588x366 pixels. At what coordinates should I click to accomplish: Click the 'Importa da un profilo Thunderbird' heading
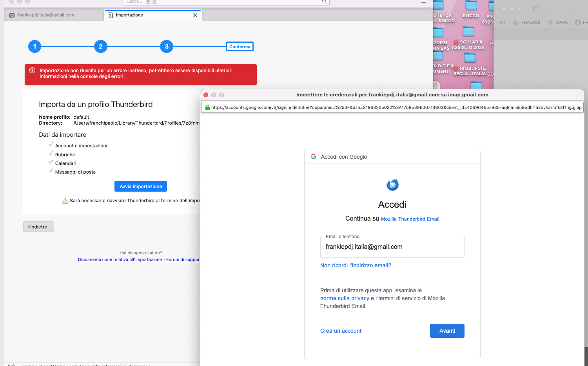coord(96,104)
